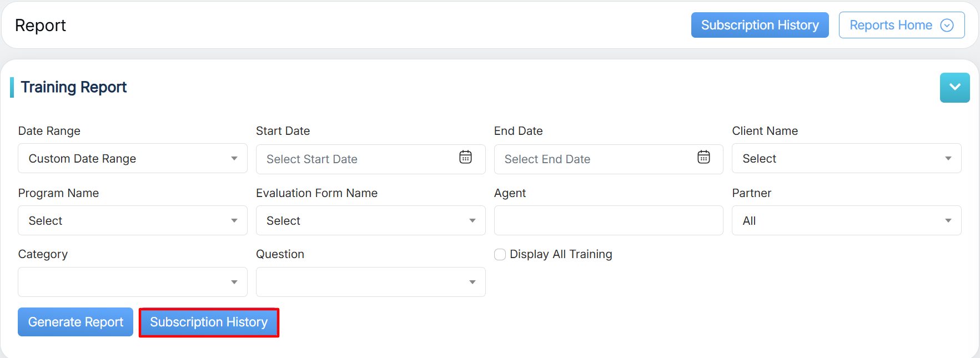Click the Select Start Date field
980x358 pixels.
[355, 159]
